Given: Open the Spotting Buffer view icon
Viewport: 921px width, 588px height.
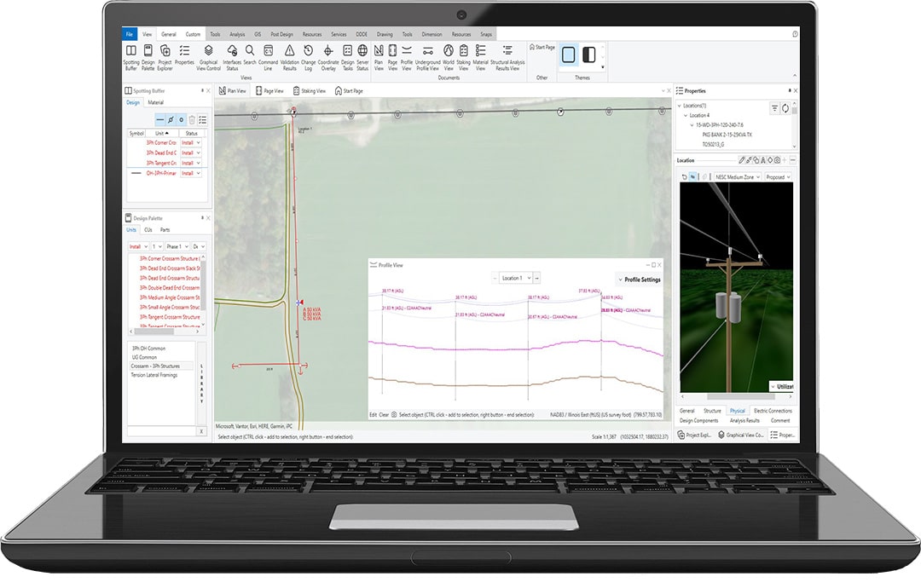Looking at the screenshot, I should click(131, 52).
